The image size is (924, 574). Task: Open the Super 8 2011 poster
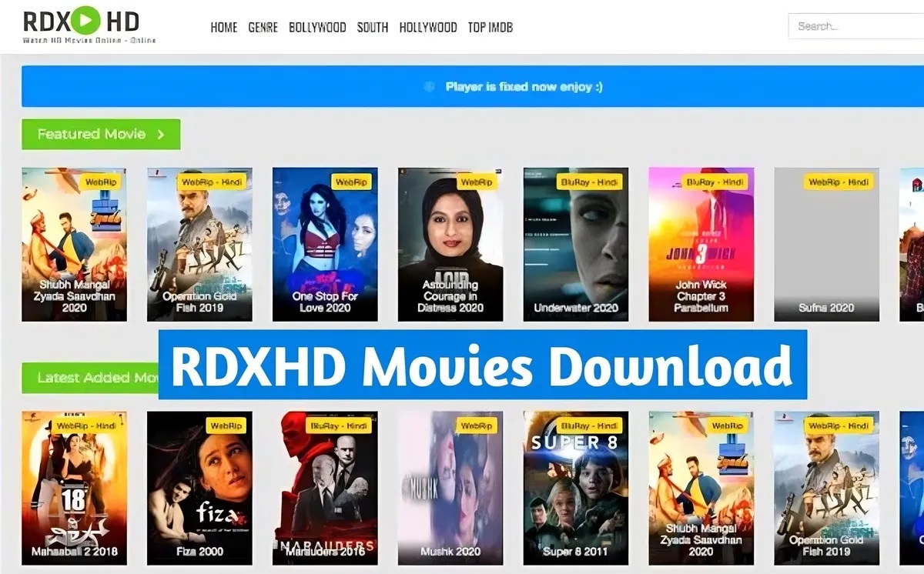[x=576, y=488]
